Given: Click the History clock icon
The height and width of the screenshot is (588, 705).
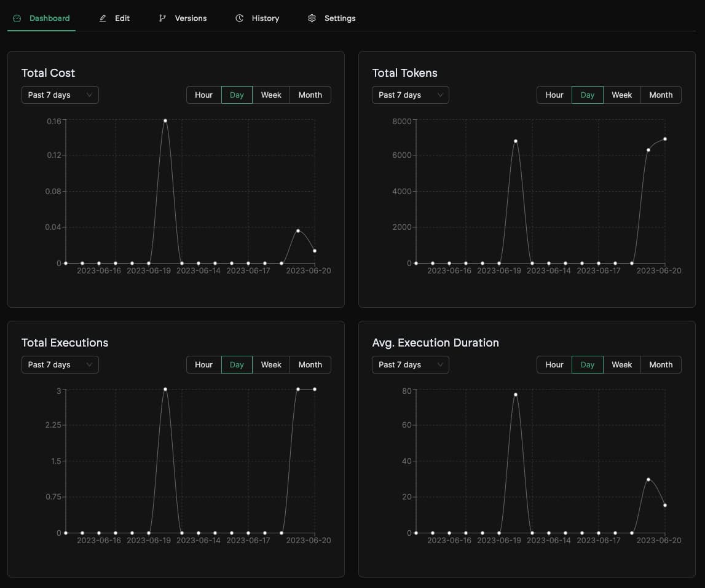Looking at the screenshot, I should pos(240,18).
